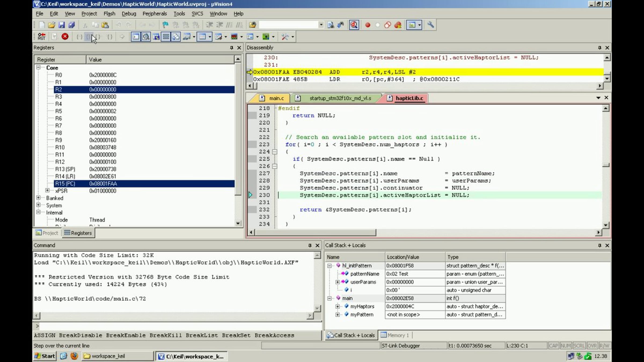Expand the Banked registers group
The width and height of the screenshot is (644, 362).
tap(38, 198)
